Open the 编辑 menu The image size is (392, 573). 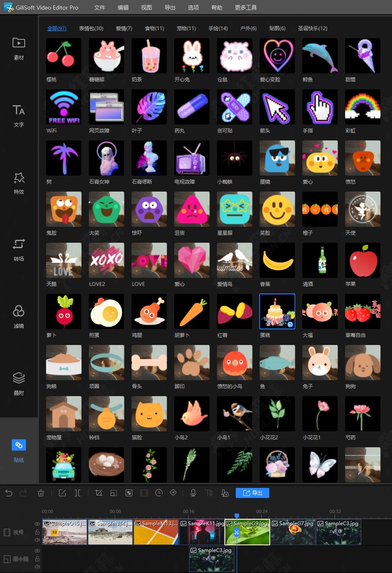[123, 8]
